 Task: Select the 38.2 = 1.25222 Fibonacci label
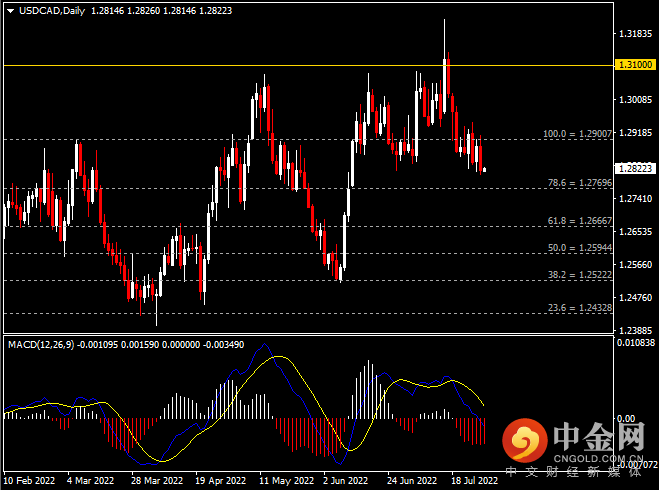pyautogui.click(x=580, y=274)
